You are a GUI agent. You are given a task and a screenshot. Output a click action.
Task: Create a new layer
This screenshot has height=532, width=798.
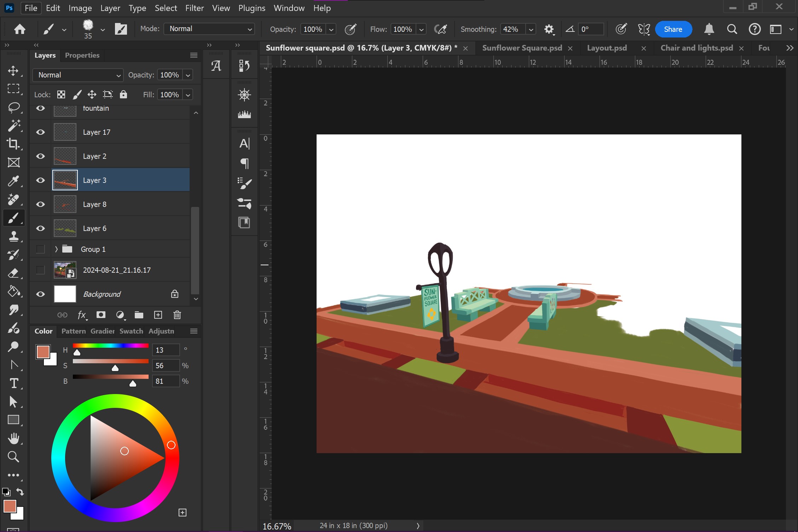[158, 315]
